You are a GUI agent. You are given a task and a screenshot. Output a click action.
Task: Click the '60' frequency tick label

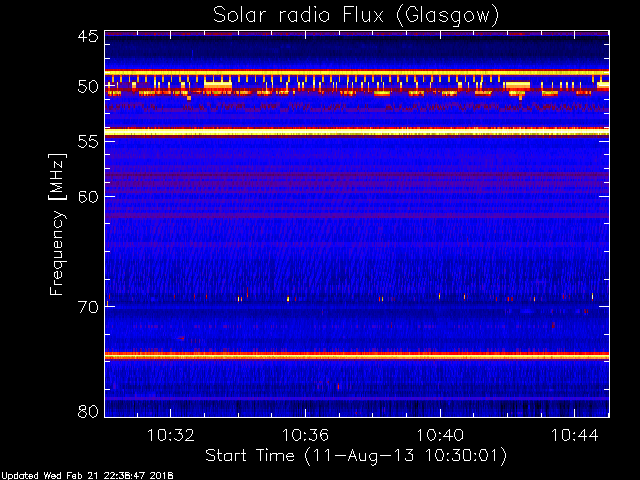[x=88, y=197]
